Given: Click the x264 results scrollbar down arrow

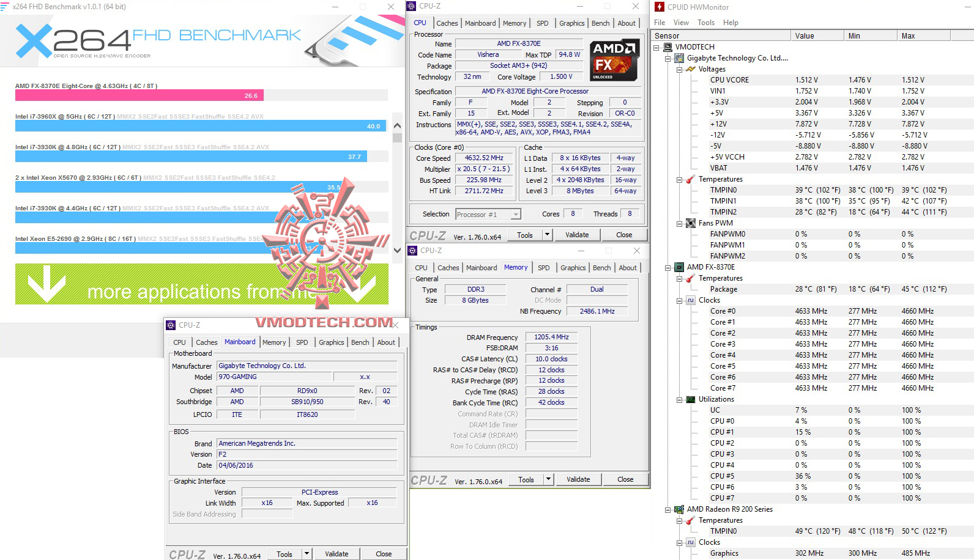Looking at the screenshot, I should pyautogui.click(x=397, y=249).
